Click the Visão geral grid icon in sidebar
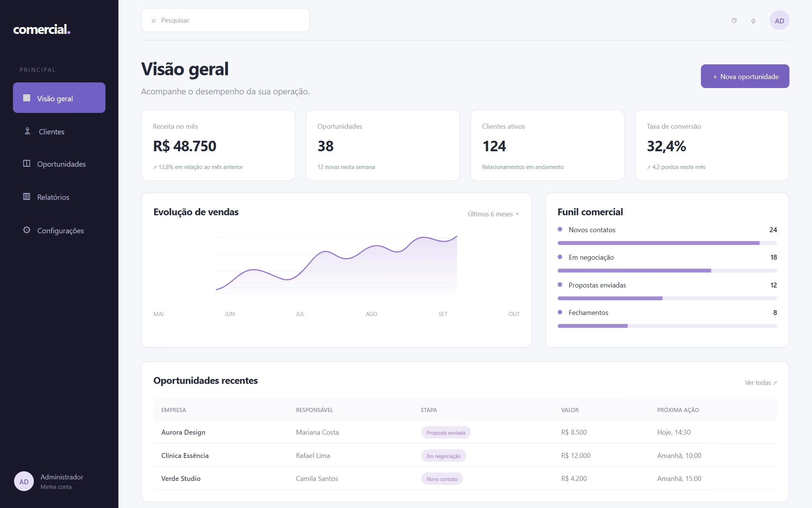The image size is (812, 508). click(27, 98)
